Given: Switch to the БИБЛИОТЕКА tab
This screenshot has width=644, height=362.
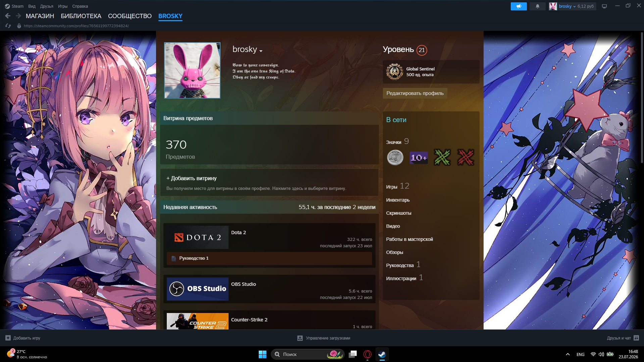Looking at the screenshot, I should [x=81, y=16].
